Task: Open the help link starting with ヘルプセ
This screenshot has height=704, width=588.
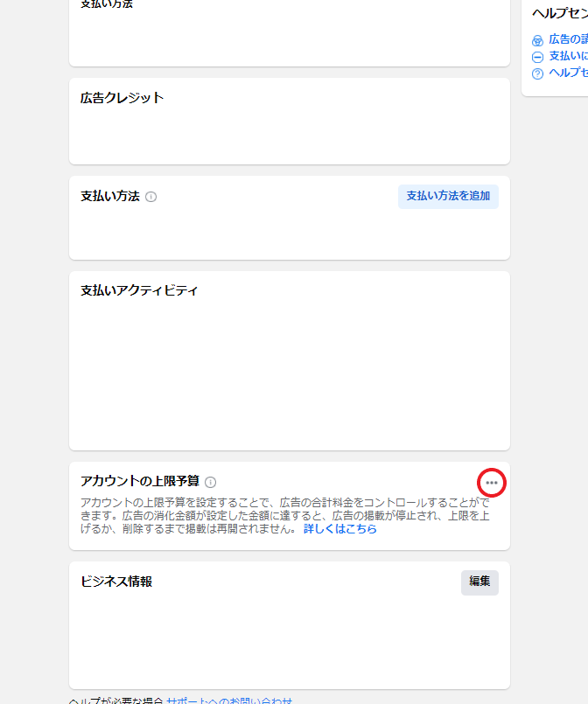Action: pos(568,73)
